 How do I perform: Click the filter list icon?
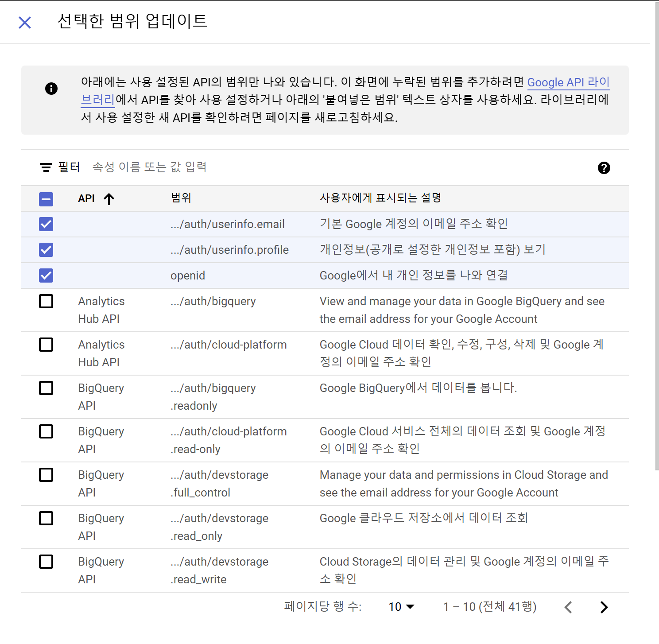click(46, 167)
